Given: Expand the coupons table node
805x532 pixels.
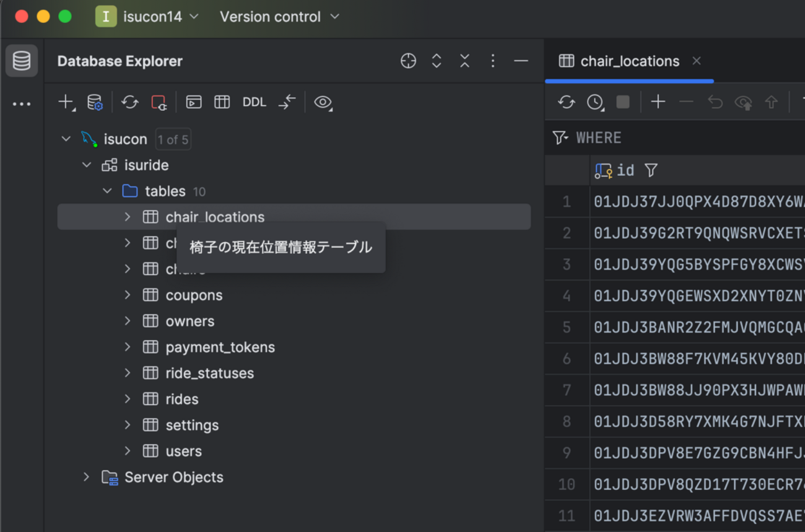Looking at the screenshot, I should [128, 295].
